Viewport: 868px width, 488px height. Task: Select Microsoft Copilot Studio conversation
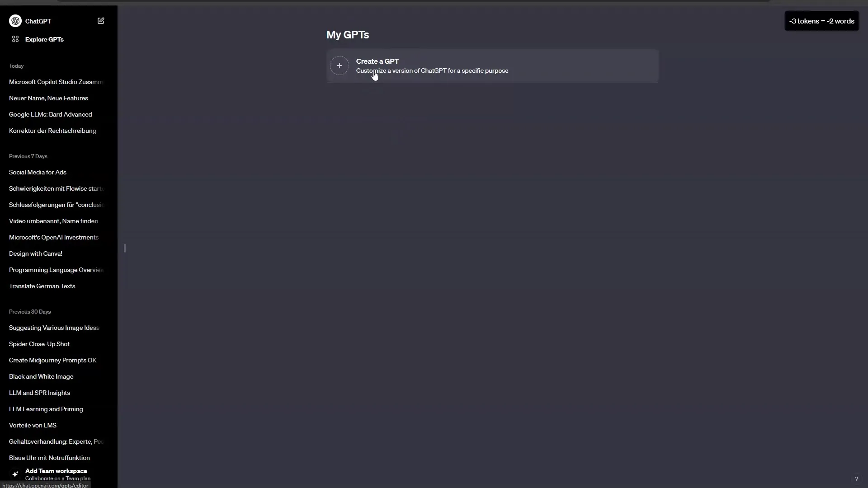click(x=56, y=81)
